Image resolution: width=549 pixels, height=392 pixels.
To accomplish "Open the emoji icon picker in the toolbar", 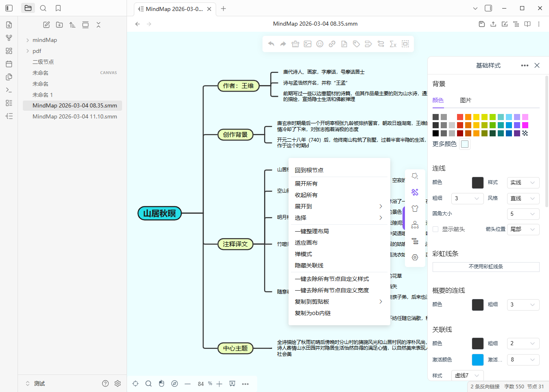I will tap(320, 44).
